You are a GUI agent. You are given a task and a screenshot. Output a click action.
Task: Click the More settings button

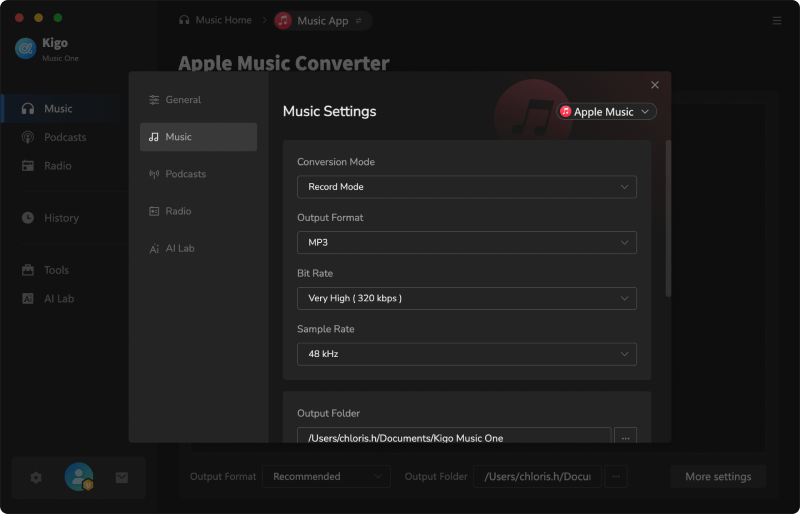coord(718,476)
